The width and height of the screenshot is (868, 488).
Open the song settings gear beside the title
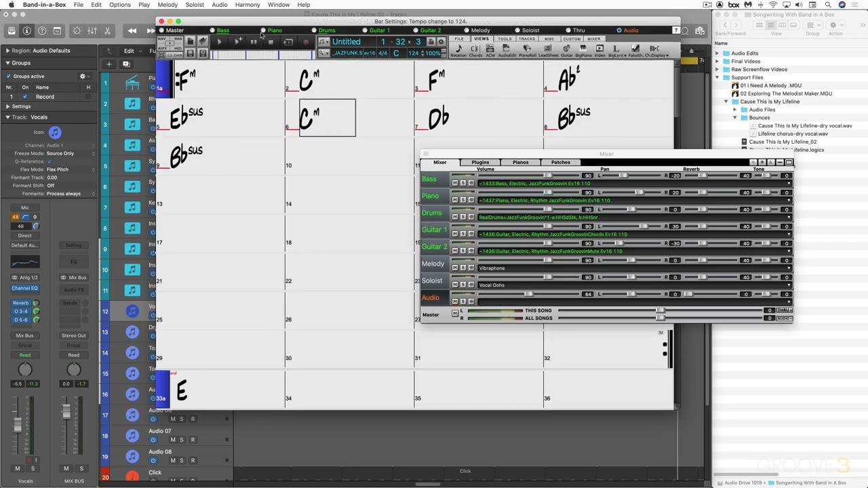(441, 42)
